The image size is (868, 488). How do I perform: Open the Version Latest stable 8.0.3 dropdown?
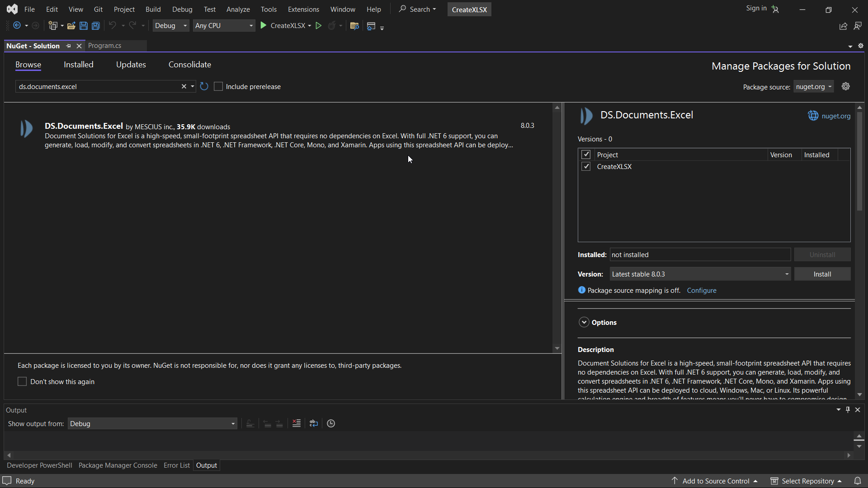tap(700, 274)
